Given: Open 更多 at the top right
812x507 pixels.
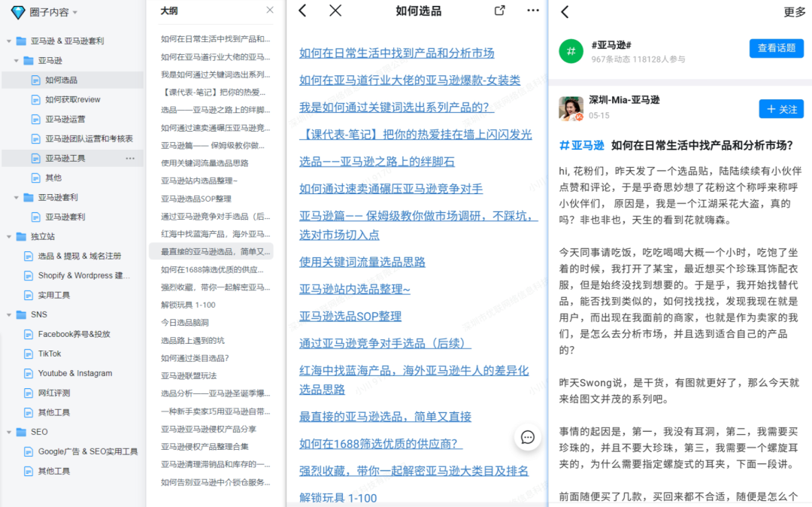Looking at the screenshot, I should click(x=795, y=13).
